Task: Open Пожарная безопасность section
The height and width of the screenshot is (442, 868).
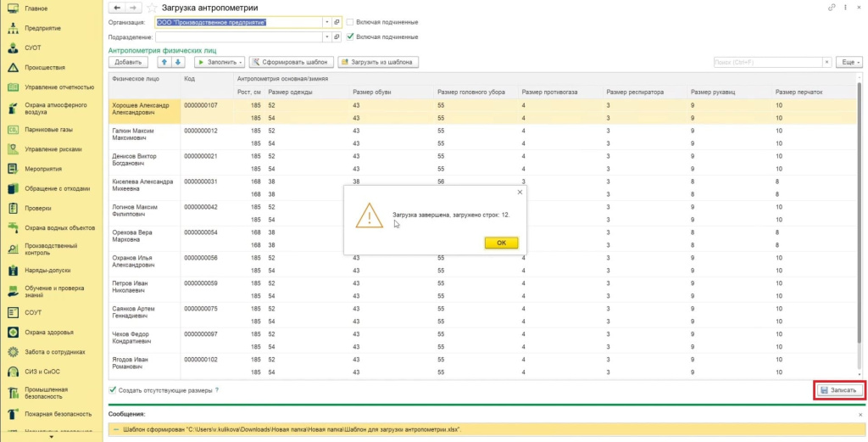Action: 58,414
